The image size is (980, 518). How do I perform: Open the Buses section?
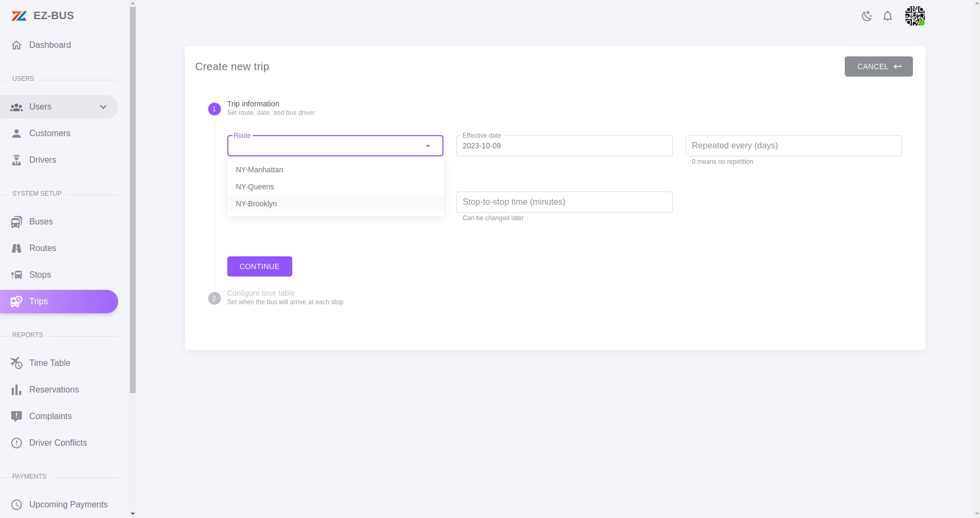click(x=41, y=221)
